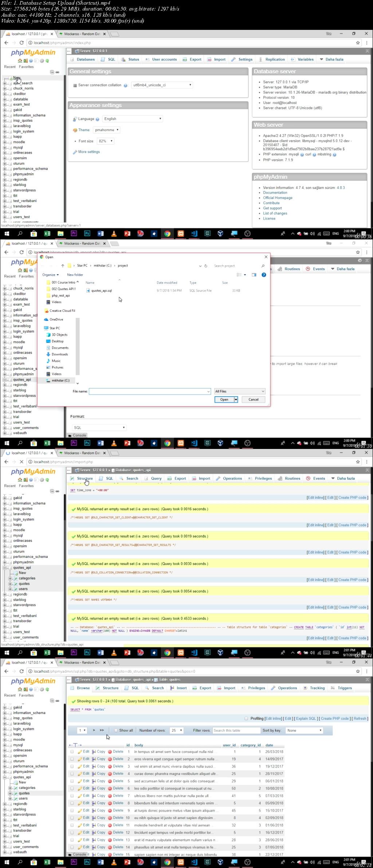
Task: Open the Databases tab
Action: (83, 59)
